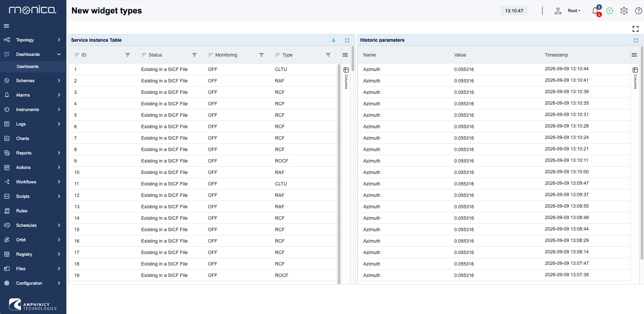Click Historic parameters vertical scrollbar
644x314 pixels.
(x=642, y=153)
